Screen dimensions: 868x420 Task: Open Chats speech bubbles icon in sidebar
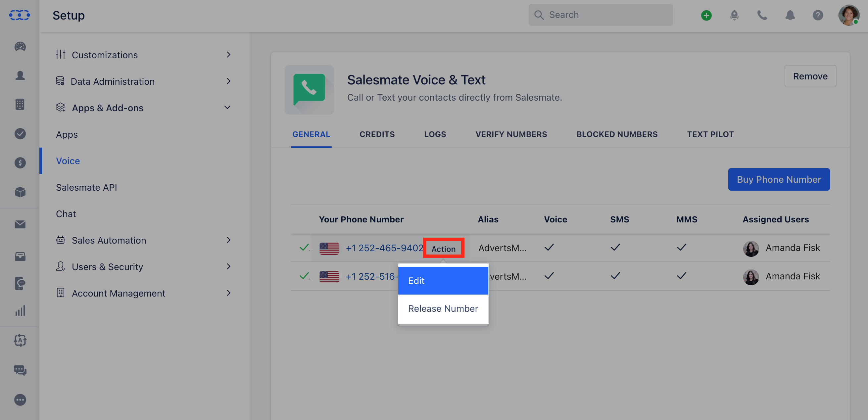click(20, 370)
